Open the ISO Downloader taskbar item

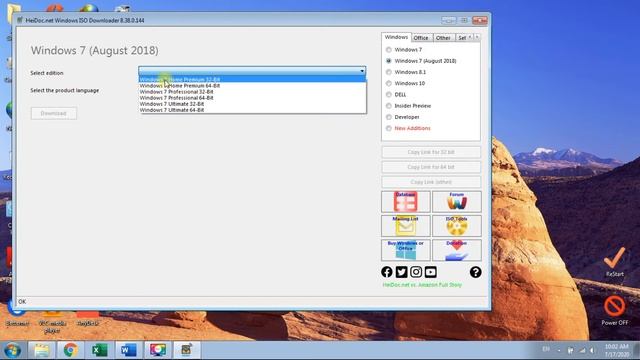click(x=187, y=350)
